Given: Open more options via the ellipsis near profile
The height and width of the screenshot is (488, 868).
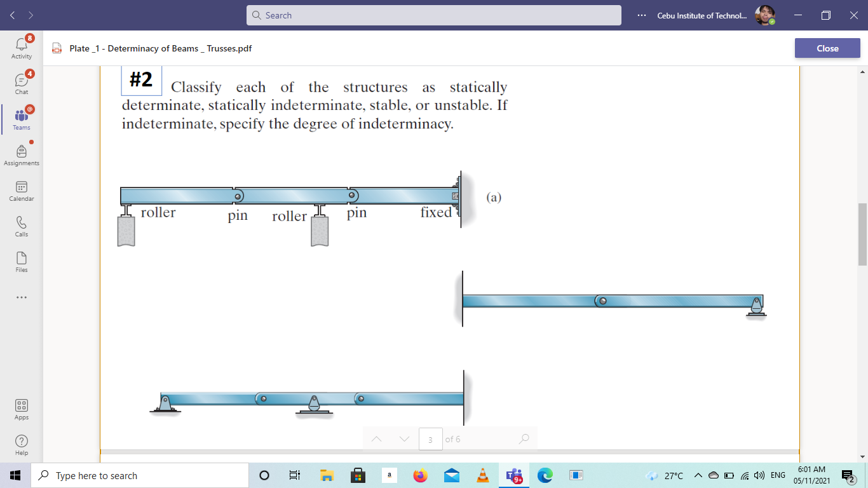Looking at the screenshot, I should pyautogui.click(x=641, y=15).
